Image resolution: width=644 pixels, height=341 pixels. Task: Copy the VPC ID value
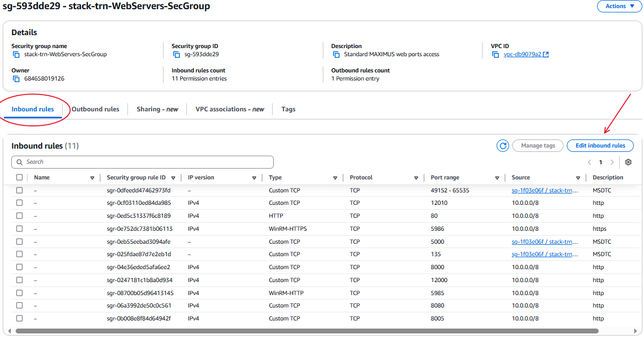click(x=496, y=55)
